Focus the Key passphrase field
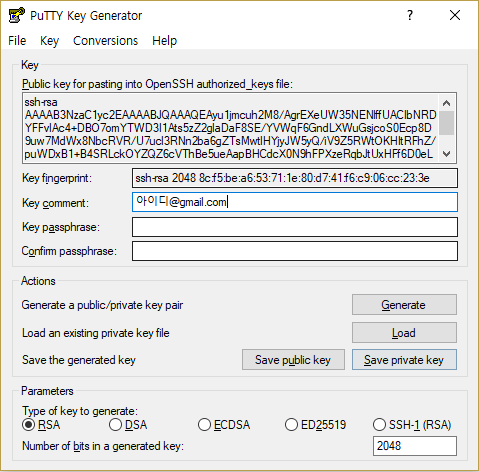 click(x=295, y=227)
